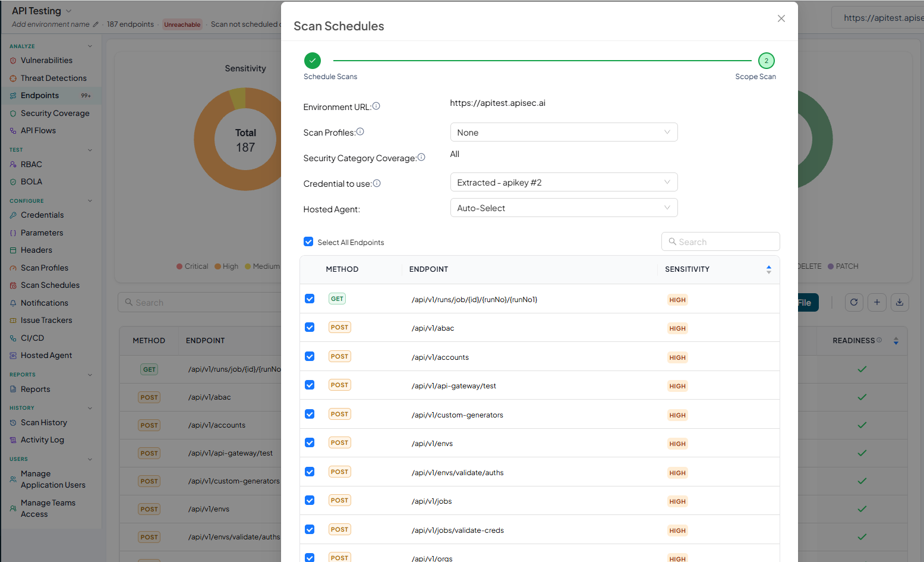
Task: Uncheck the /api/v1/runs/job/{id} endpoint checkbox
Action: pos(310,299)
